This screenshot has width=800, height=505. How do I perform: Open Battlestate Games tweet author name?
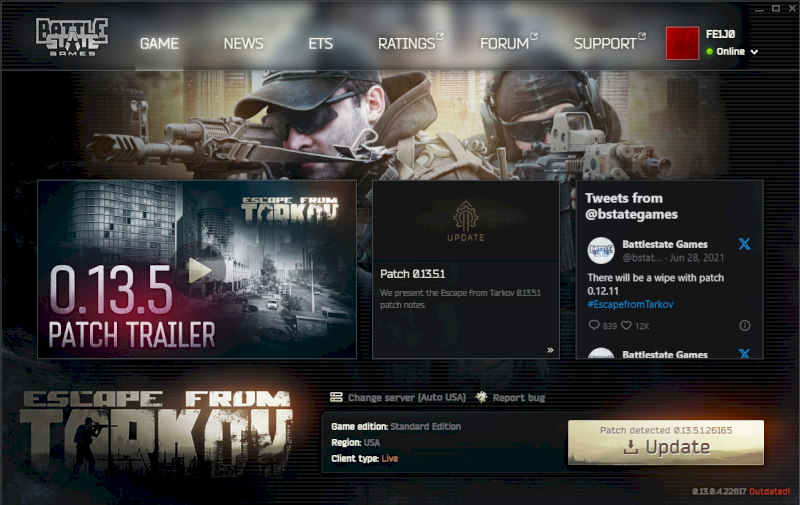pyautogui.click(x=665, y=244)
